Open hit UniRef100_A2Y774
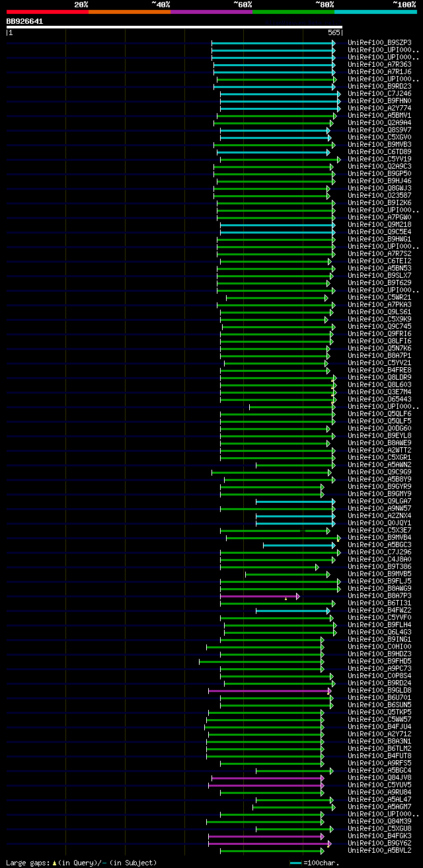The width and height of the screenshot is (423, 868). [x=379, y=108]
